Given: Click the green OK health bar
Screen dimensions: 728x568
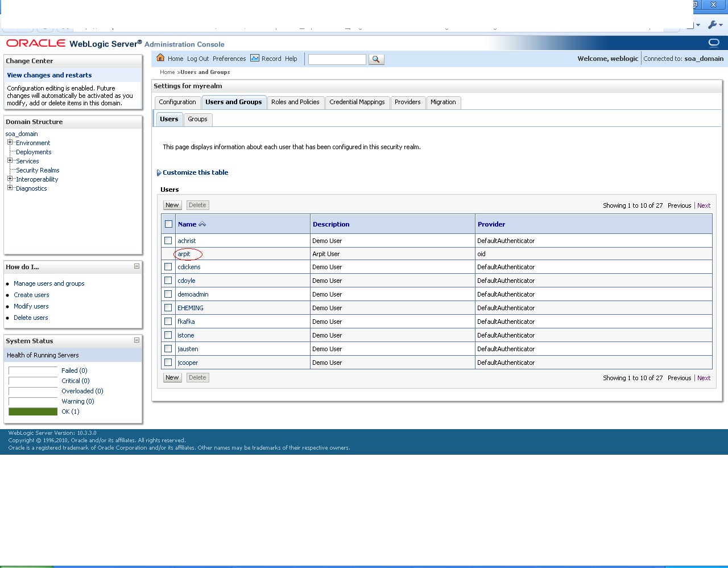Looking at the screenshot, I should [x=33, y=411].
